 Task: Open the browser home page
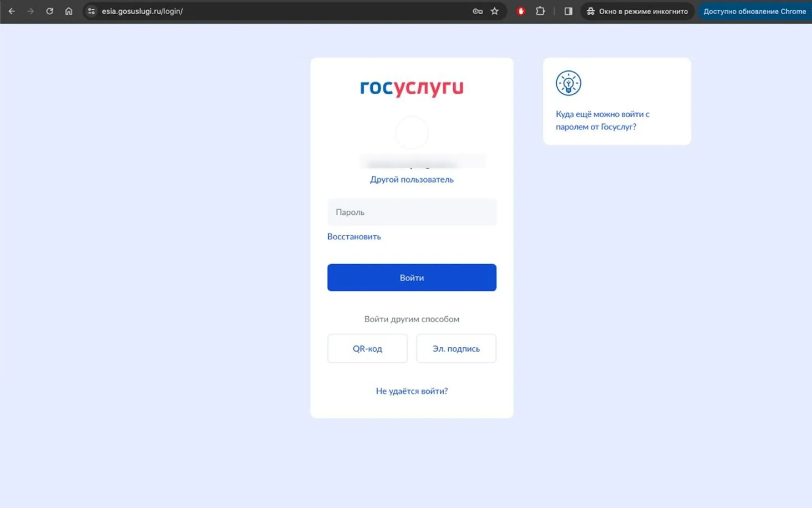pyautogui.click(x=69, y=11)
